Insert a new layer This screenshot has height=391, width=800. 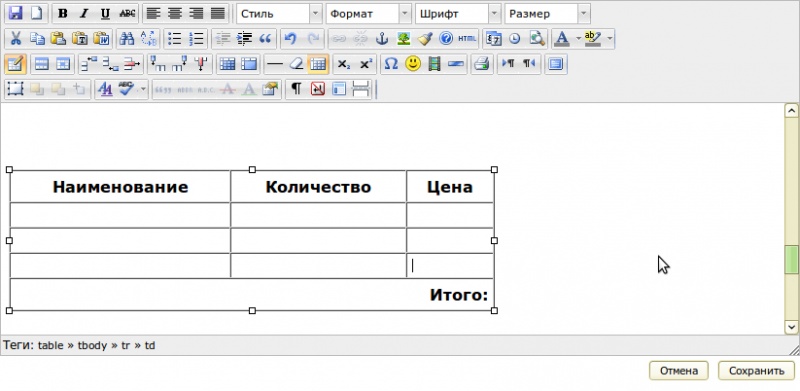[x=16, y=89]
